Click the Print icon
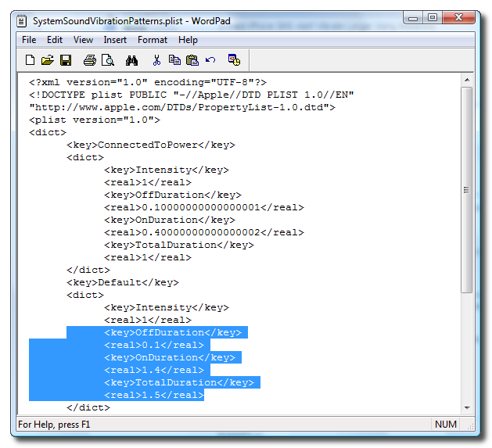The image size is (492, 448). point(89,59)
